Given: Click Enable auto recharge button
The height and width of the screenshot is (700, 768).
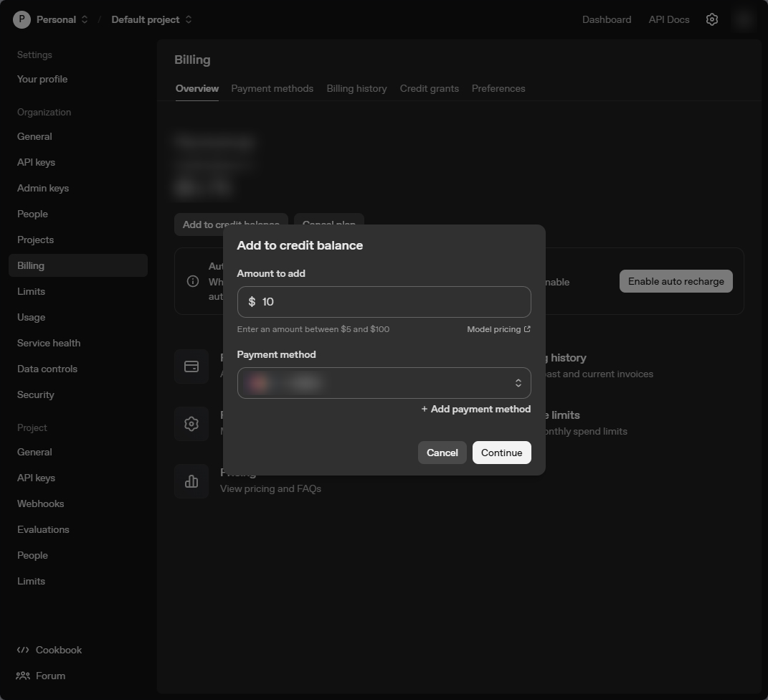Looking at the screenshot, I should [676, 281].
